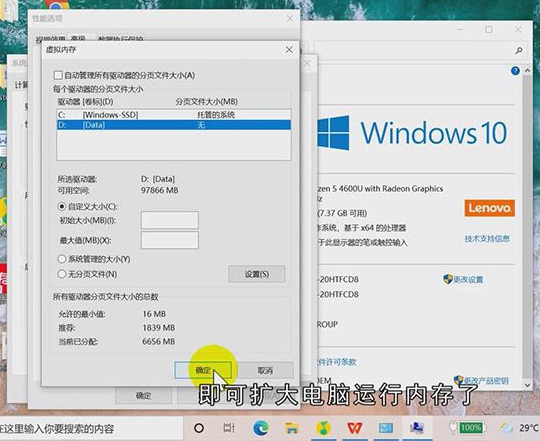The image size is (540, 441).
Task: Click the taskbar search box
Action: click(x=91, y=429)
